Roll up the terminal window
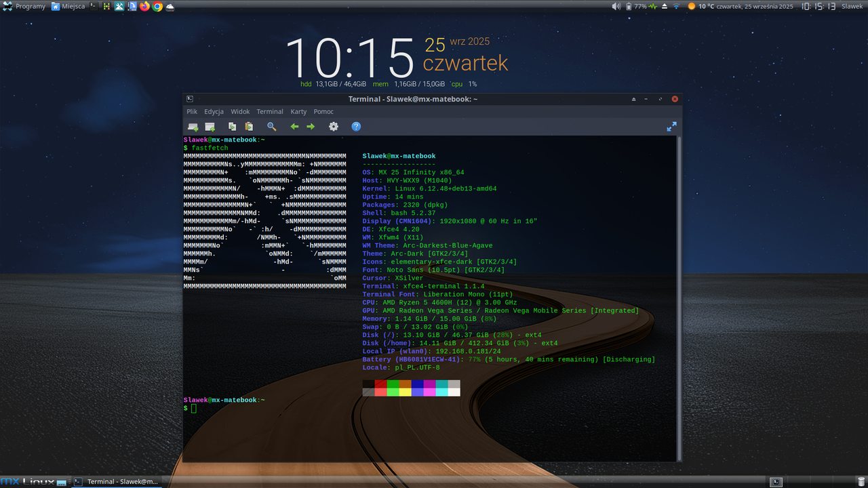 [x=634, y=99]
